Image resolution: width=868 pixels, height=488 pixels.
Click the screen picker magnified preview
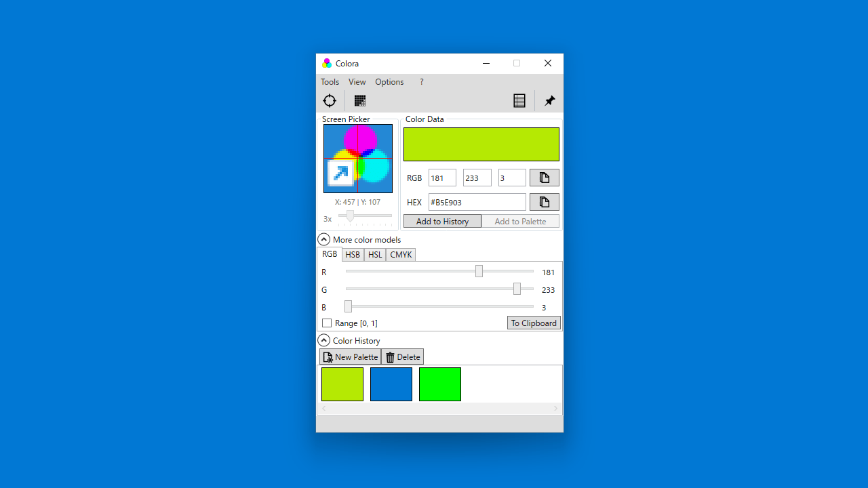point(358,159)
